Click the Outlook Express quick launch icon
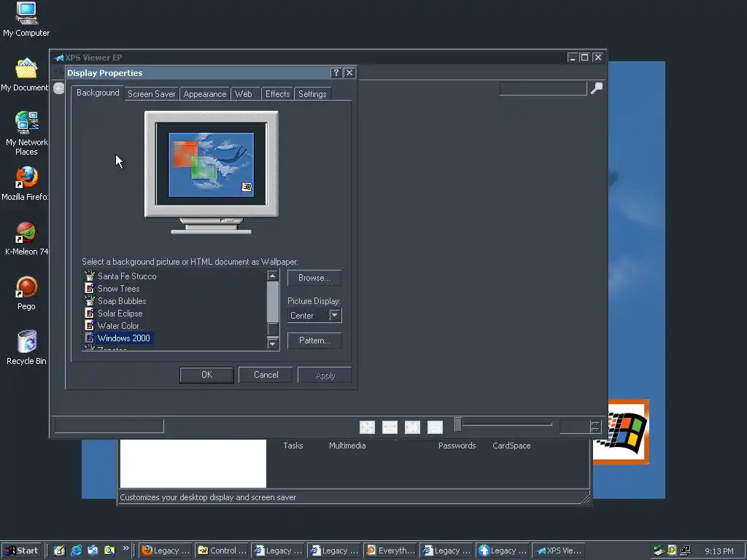 [93, 551]
